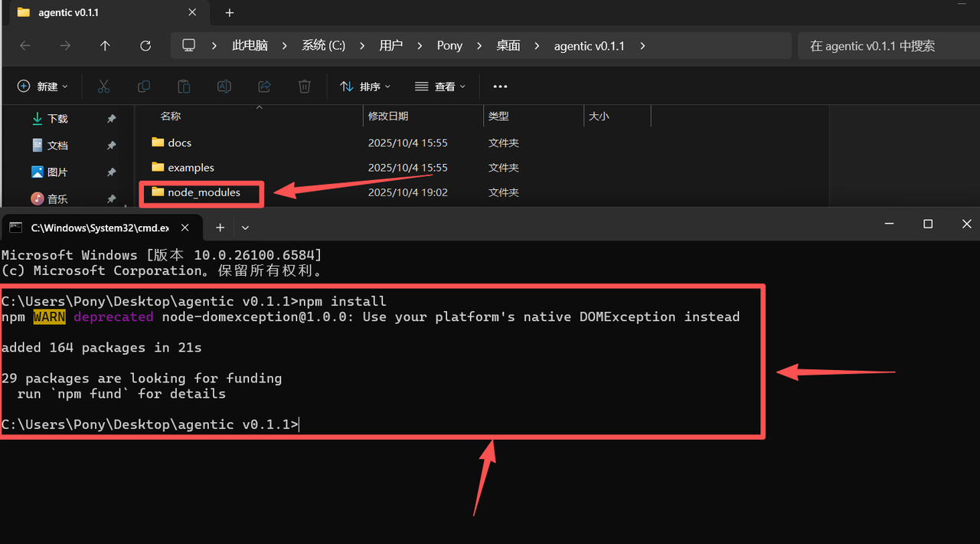Click the Rename icon in toolbar
Screen dimensions: 980x544
pos(224,87)
